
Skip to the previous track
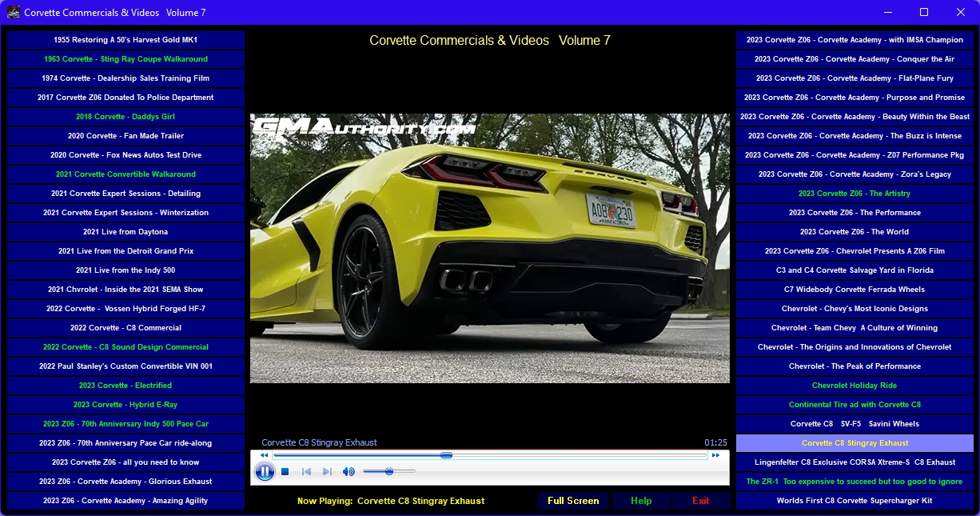click(306, 472)
